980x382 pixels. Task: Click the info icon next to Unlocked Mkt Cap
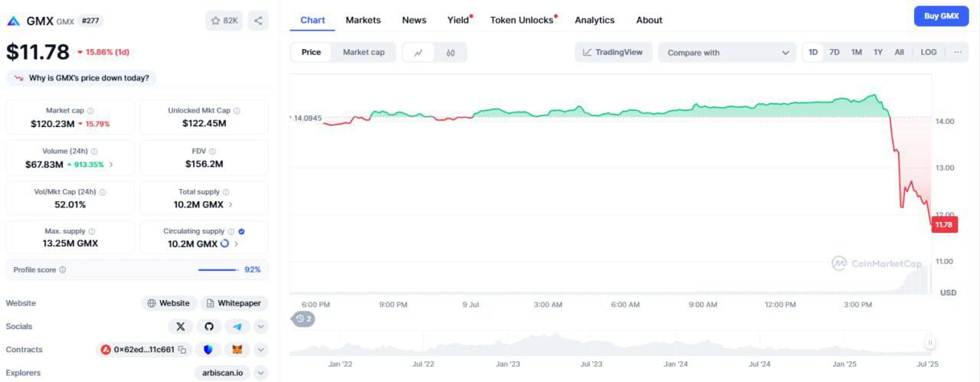coord(237,111)
